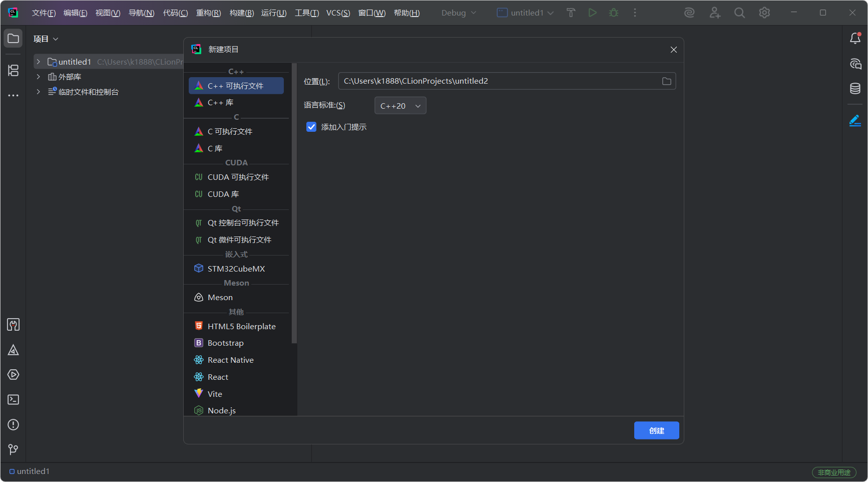Open the Git branch tool window
868x482 pixels.
click(13, 449)
